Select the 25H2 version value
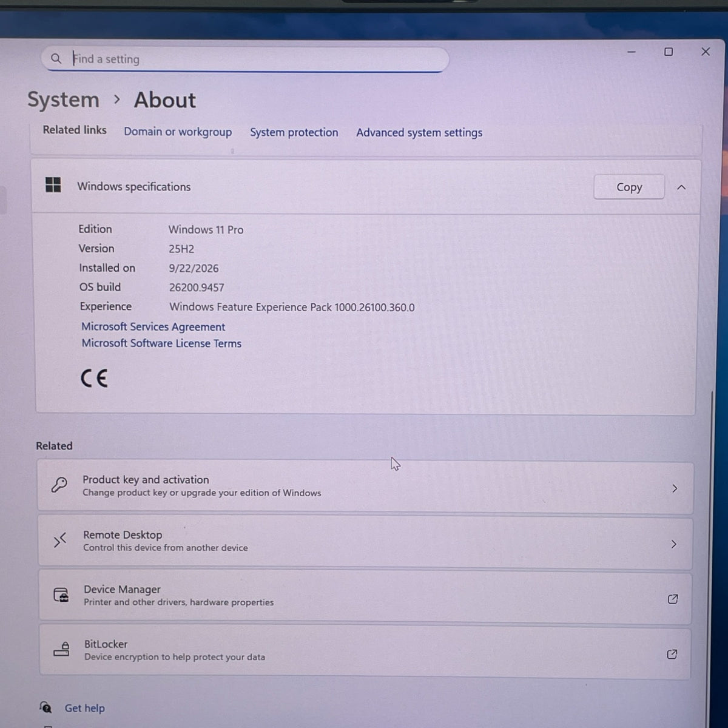728x728 pixels. 181,249
